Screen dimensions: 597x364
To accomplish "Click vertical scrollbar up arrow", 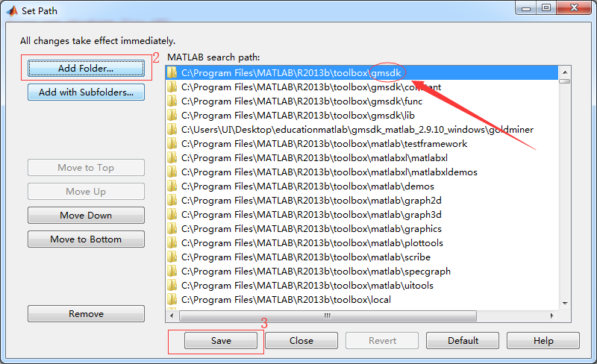I will (565, 72).
